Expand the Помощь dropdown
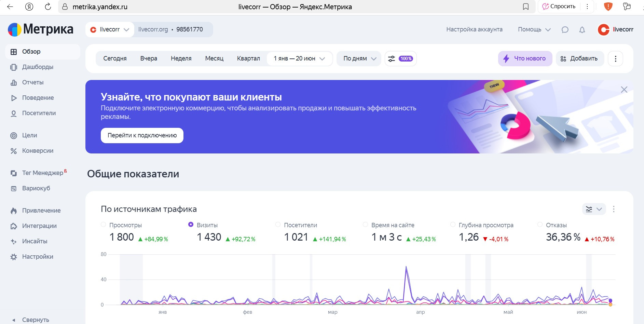 534,29
